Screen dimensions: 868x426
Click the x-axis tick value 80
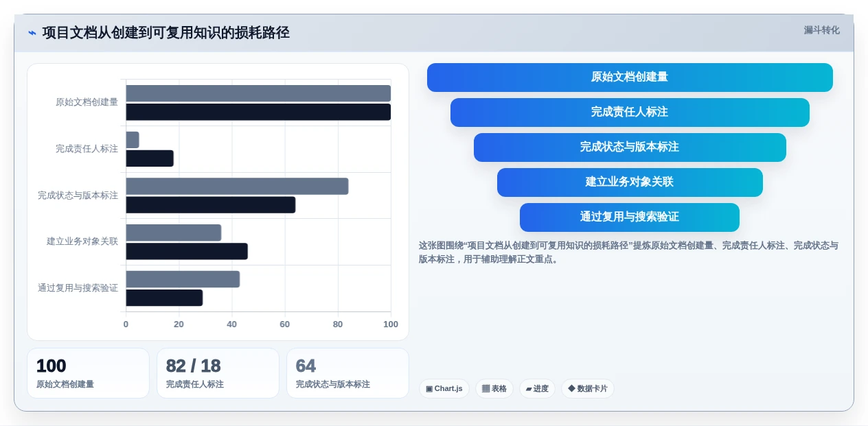338,324
